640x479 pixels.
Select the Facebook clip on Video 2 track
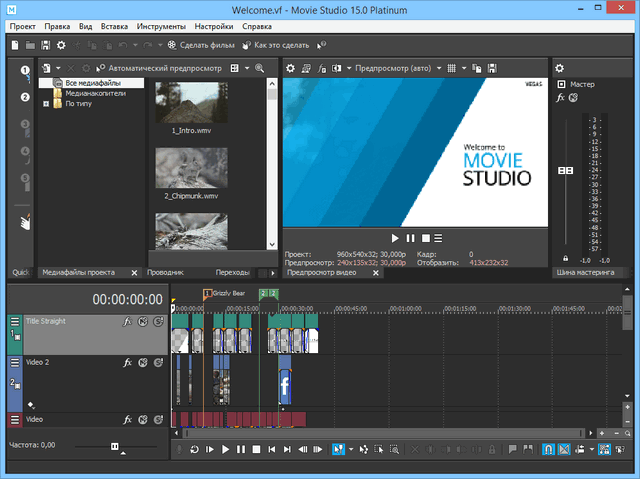click(285, 386)
